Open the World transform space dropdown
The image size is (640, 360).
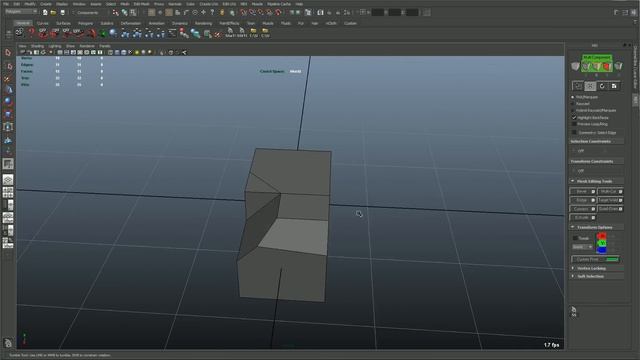tap(582, 247)
